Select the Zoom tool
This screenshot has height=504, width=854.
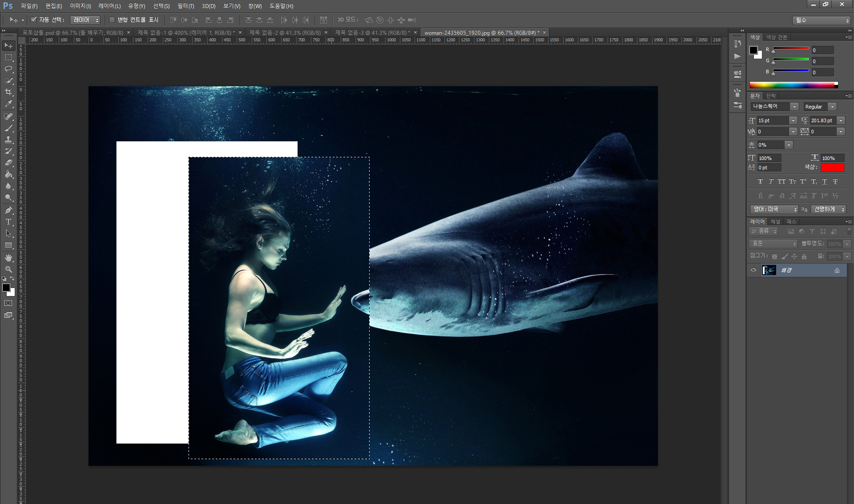[8, 269]
